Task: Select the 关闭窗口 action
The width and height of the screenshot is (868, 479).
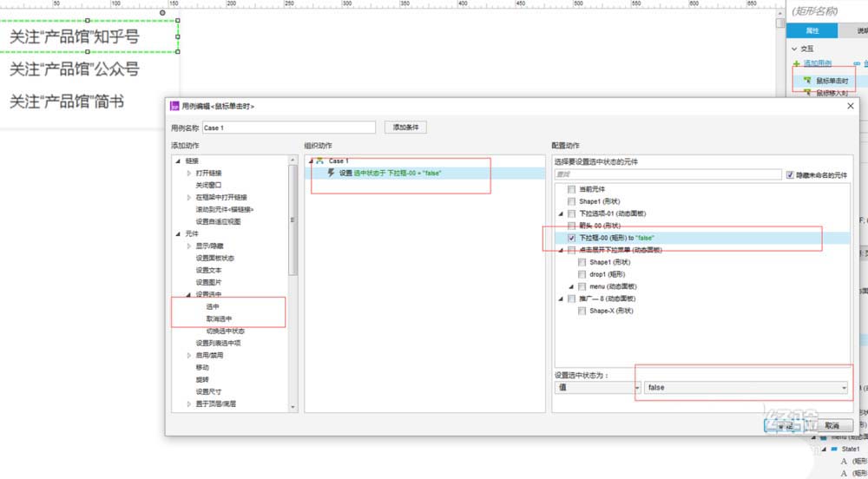Action: [208, 186]
